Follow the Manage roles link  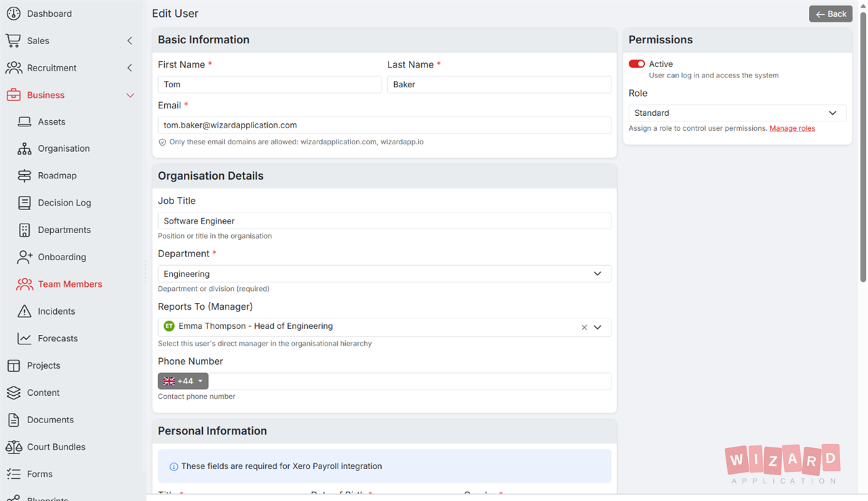pos(792,128)
